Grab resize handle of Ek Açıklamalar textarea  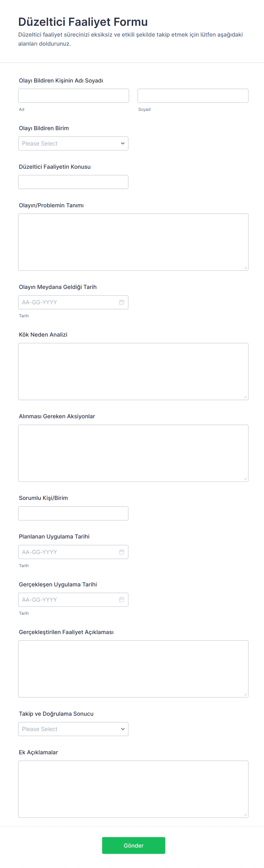tap(246, 814)
